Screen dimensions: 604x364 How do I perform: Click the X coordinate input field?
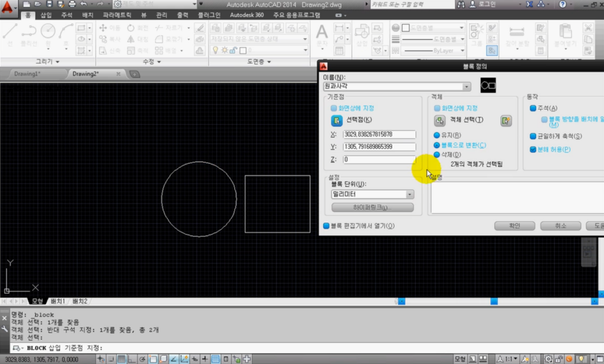click(x=379, y=135)
